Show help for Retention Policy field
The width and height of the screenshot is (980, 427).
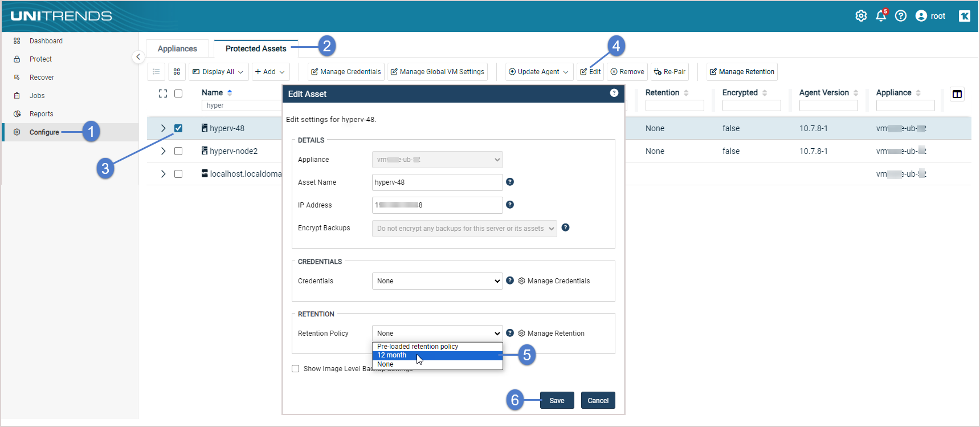(510, 333)
